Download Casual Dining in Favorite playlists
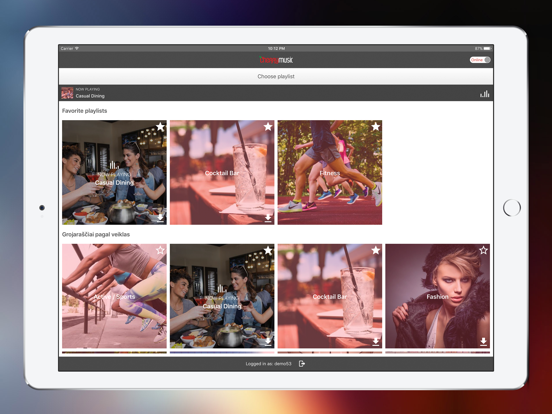 point(160,218)
